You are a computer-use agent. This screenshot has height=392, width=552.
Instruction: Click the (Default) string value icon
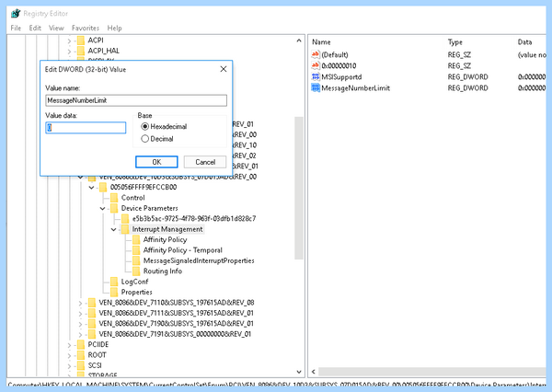click(316, 54)
